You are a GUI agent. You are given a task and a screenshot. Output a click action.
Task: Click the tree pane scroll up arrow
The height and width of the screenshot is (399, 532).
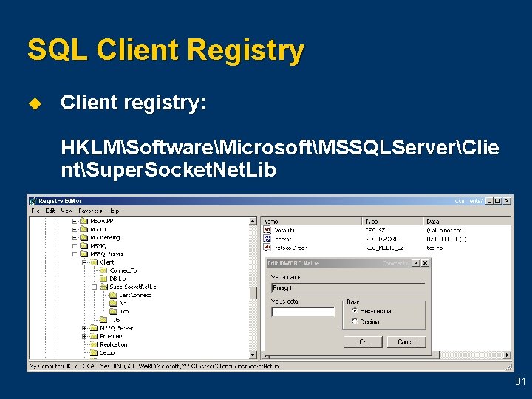pos(253,221)
